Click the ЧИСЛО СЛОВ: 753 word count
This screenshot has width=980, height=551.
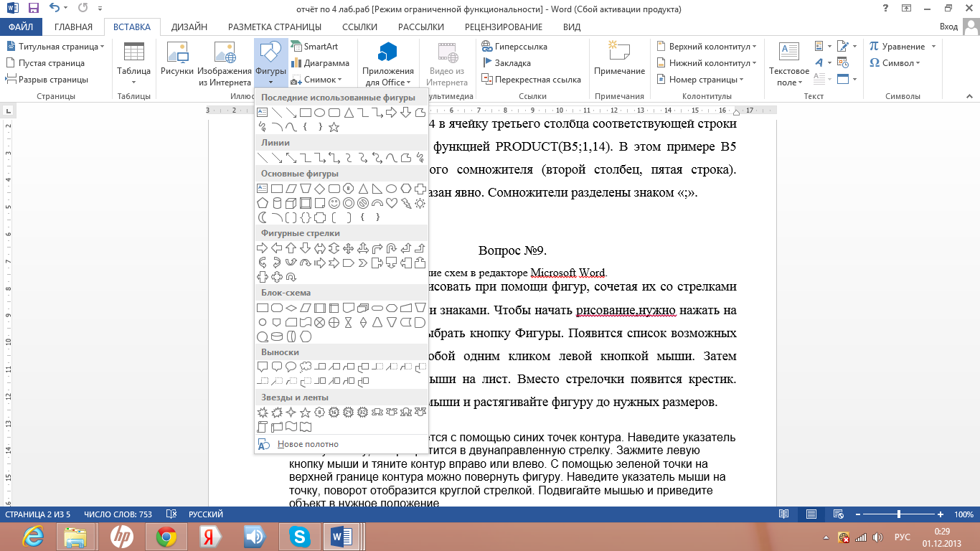click(x=118, y=514)
